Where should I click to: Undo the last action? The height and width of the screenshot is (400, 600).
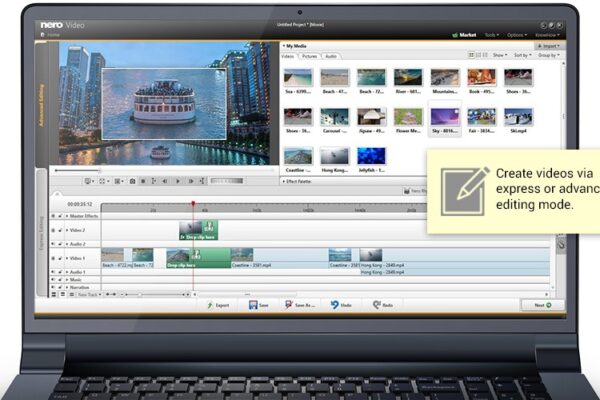[x=341, y=305]
